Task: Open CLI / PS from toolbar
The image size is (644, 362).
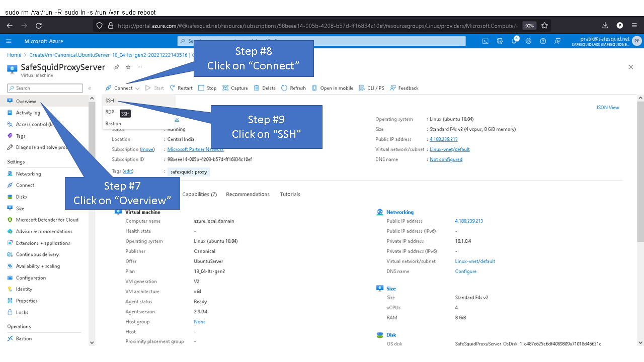Action: coord(371,88)
